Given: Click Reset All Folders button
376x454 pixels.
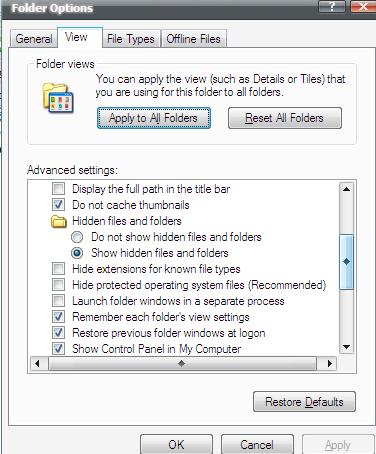Looking at the screenshot, I should (285, 118).
